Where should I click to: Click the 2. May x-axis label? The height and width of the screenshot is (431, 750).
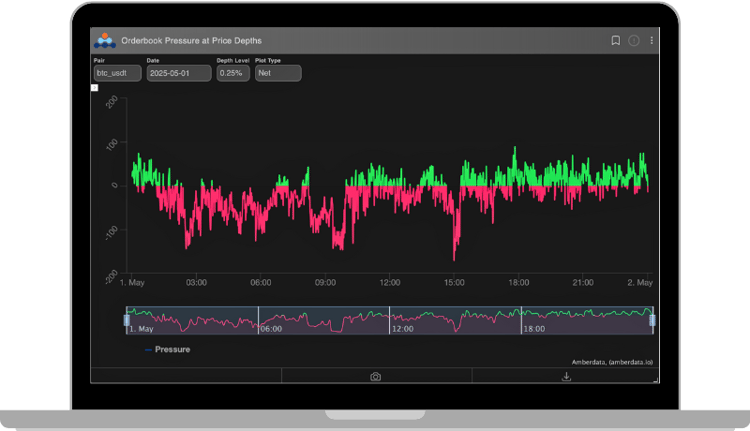point(640,283)
